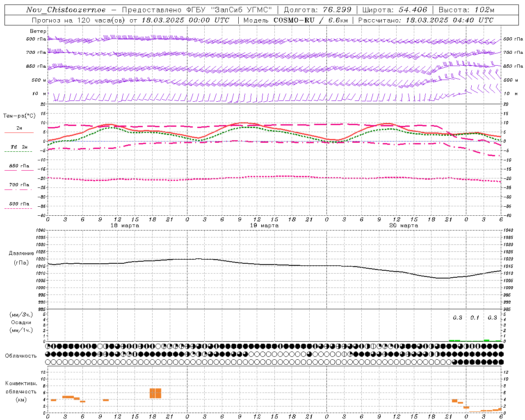Click the Тем-ра(°C) legend title
Image resolution: width=525 pixels, height=420 pixels.
(19, 116)
